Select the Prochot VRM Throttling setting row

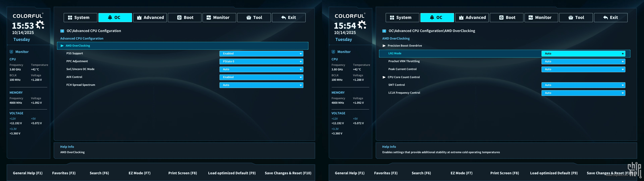(404, 61)
